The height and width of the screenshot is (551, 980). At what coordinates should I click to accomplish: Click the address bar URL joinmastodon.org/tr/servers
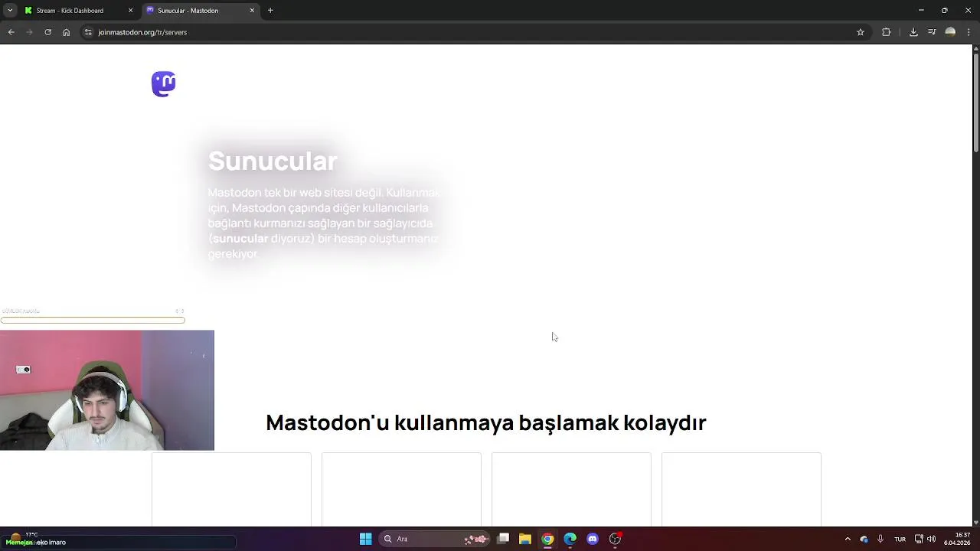point(142,32)
